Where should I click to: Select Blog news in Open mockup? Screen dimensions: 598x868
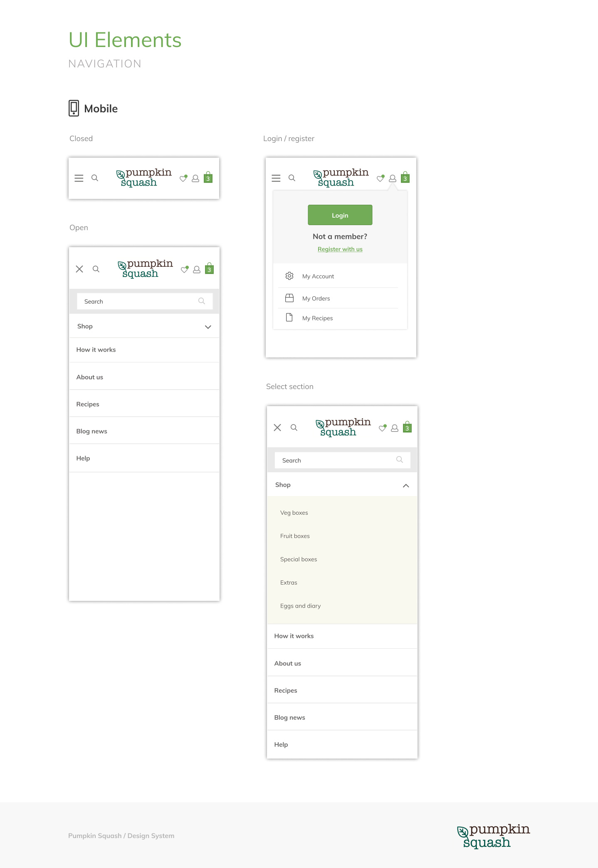tap(144, 431)
